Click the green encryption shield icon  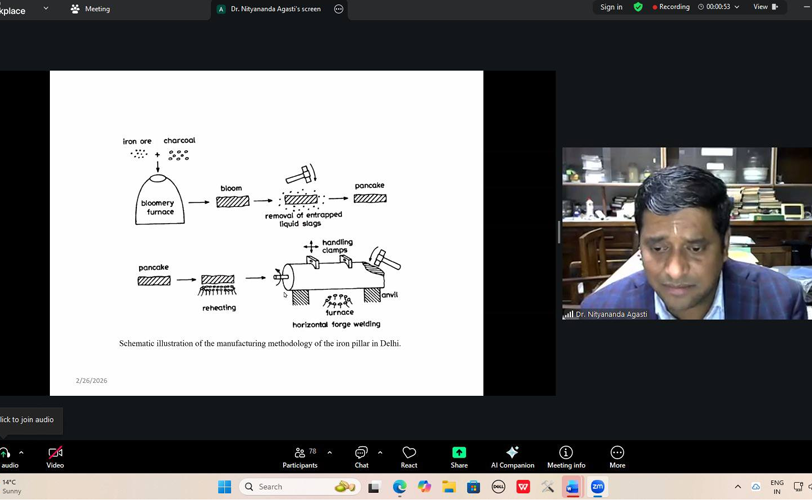[x=638, y=7]
